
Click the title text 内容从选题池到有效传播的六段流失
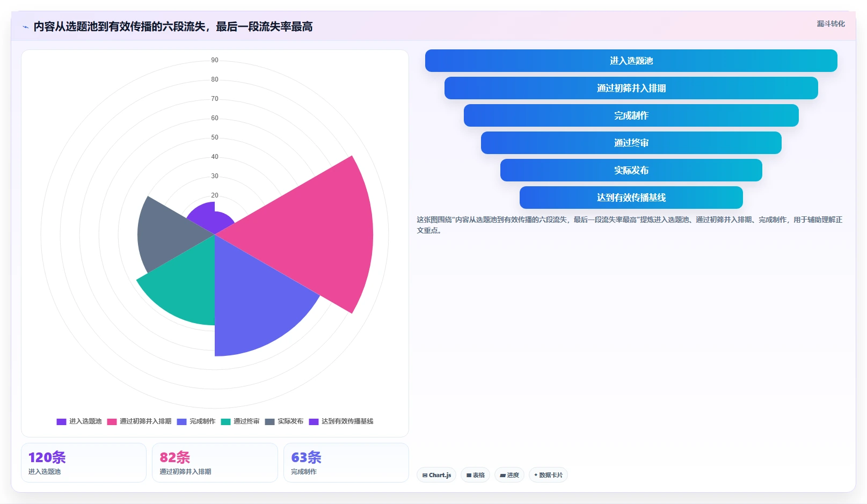coord(119,27)
